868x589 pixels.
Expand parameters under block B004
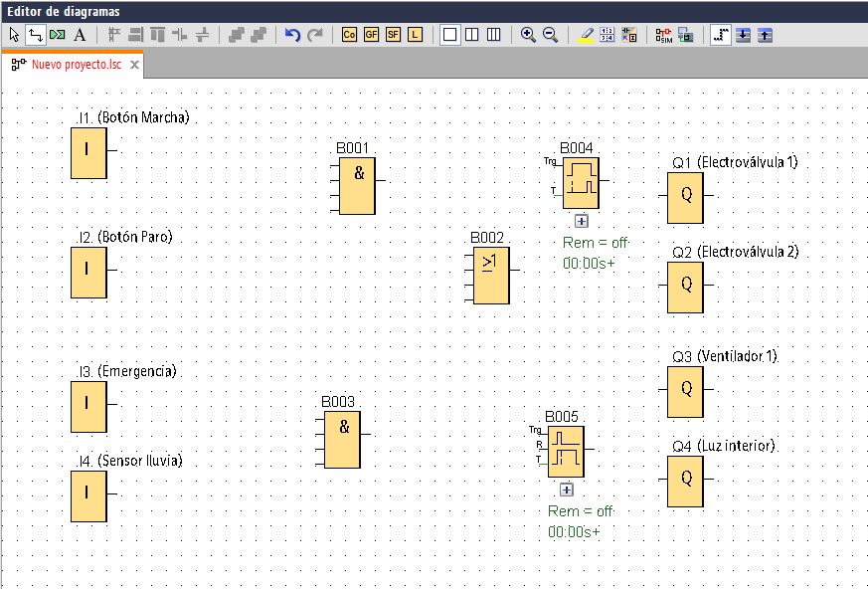click(582, 221)
